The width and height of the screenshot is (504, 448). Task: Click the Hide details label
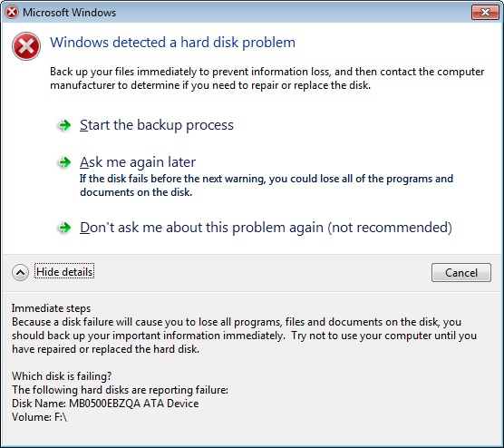tap(64, 272)
